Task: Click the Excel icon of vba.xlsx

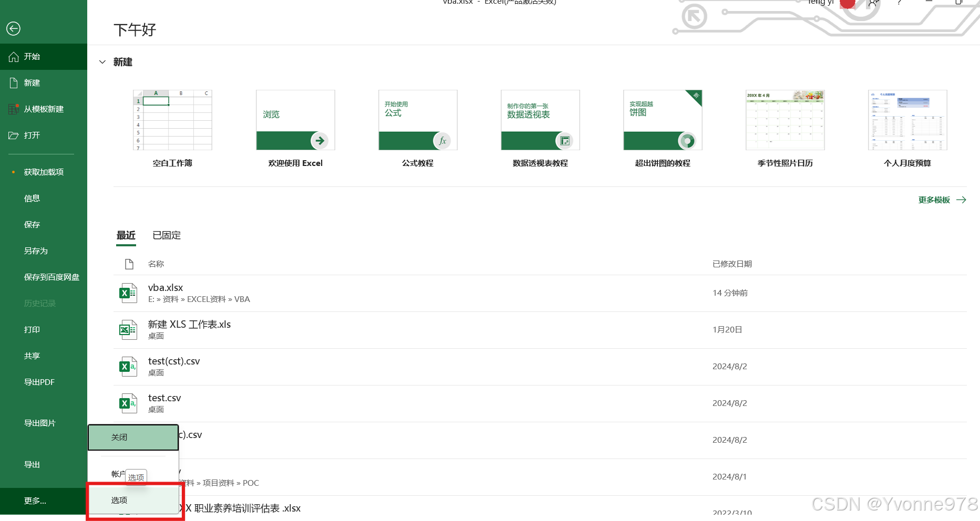Action: [x=128, y=293]
